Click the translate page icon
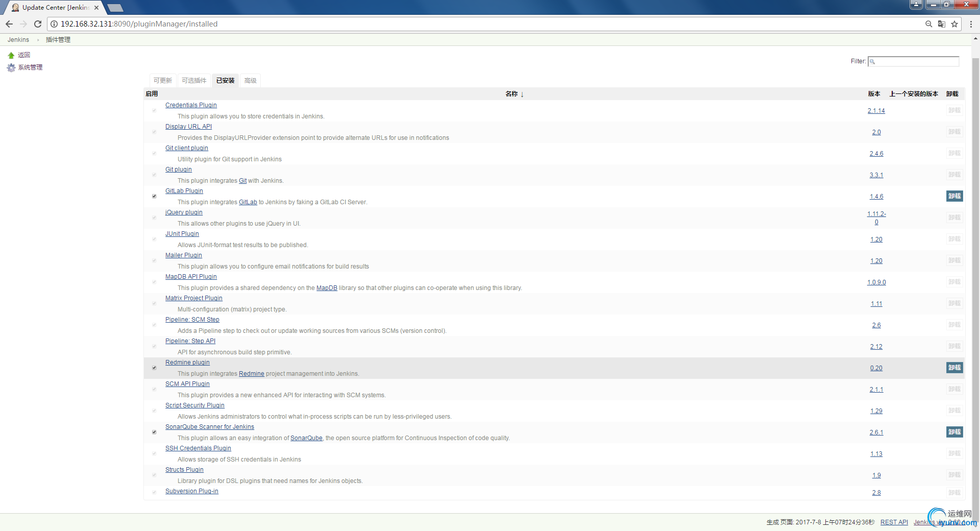This screenshot has height=531, width=980. point(942,24)
